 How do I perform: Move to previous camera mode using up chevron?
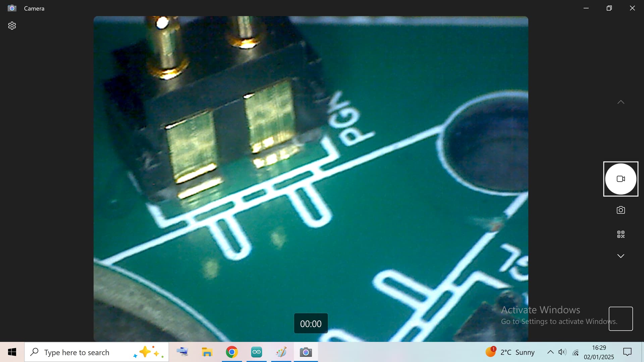click(x=621, y=102)
